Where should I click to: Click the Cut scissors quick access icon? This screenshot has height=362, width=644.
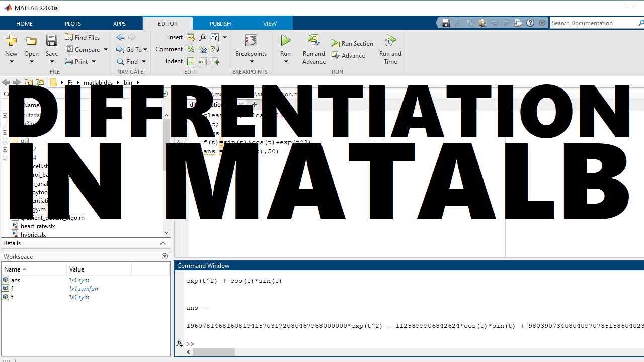click(x=458, y=23)
